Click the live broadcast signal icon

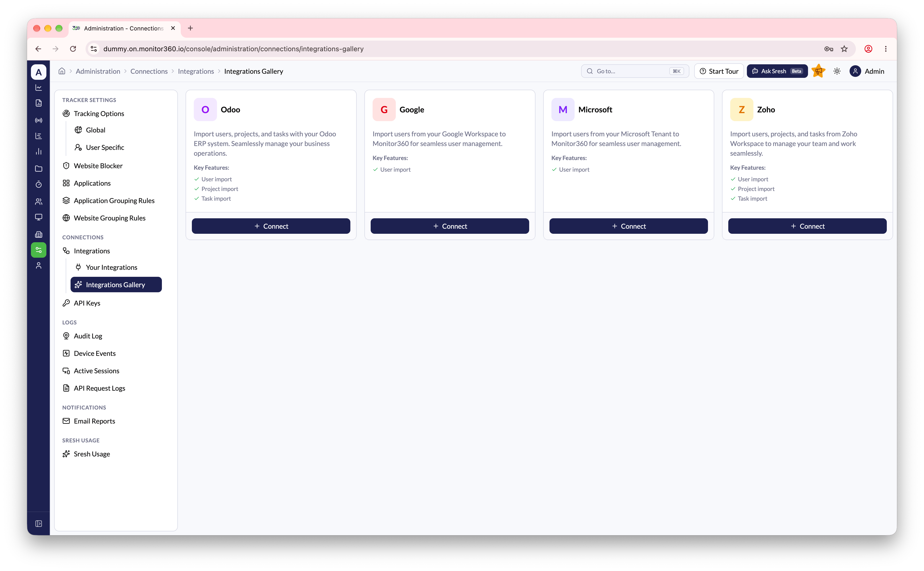[38, 120]
